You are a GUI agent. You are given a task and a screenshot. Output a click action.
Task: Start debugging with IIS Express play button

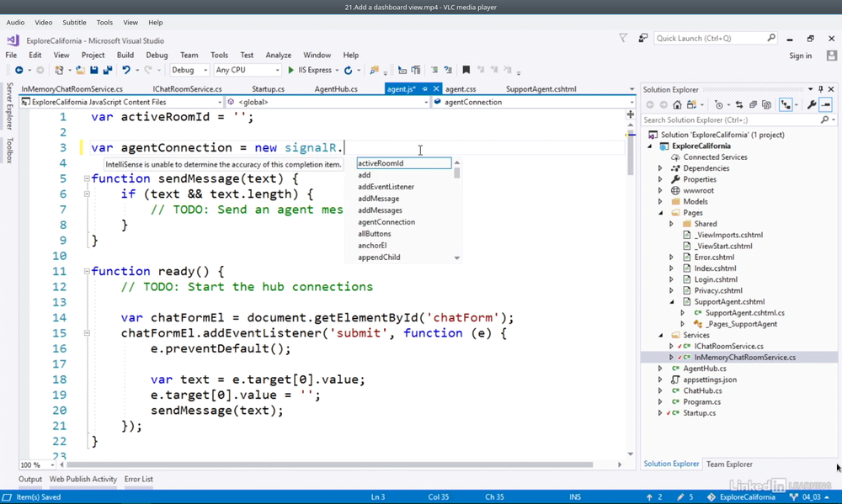[x=291, y=71]
